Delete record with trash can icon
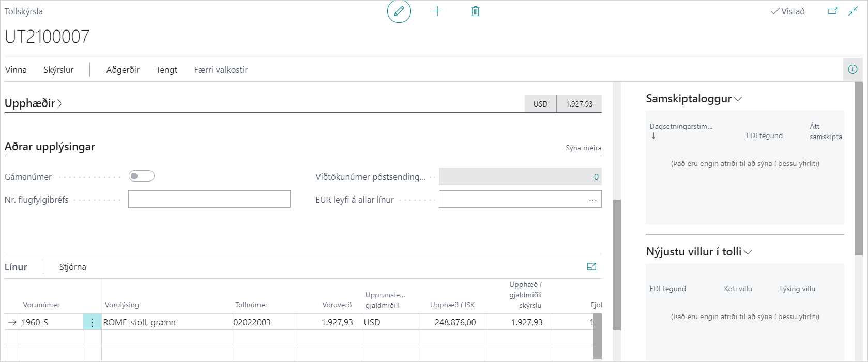This screenshot has height=362, width=868. click(476, 11)
